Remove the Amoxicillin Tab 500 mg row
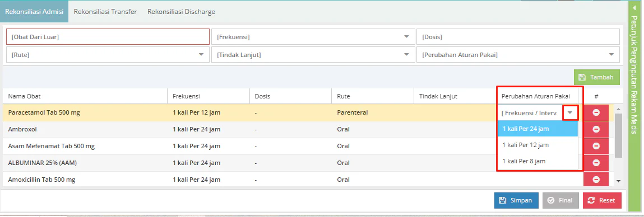This screenshot has width=644, height=217. click(x=596, y=180)
